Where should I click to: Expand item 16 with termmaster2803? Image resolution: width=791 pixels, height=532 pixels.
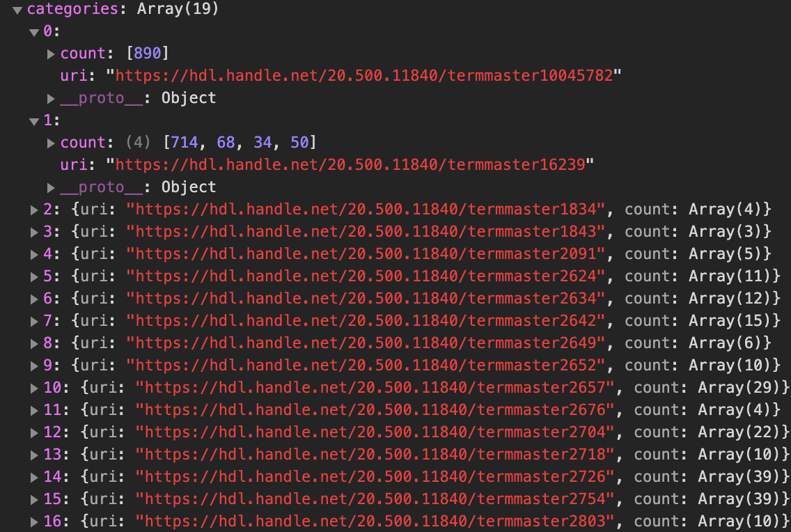coord(34,522)
